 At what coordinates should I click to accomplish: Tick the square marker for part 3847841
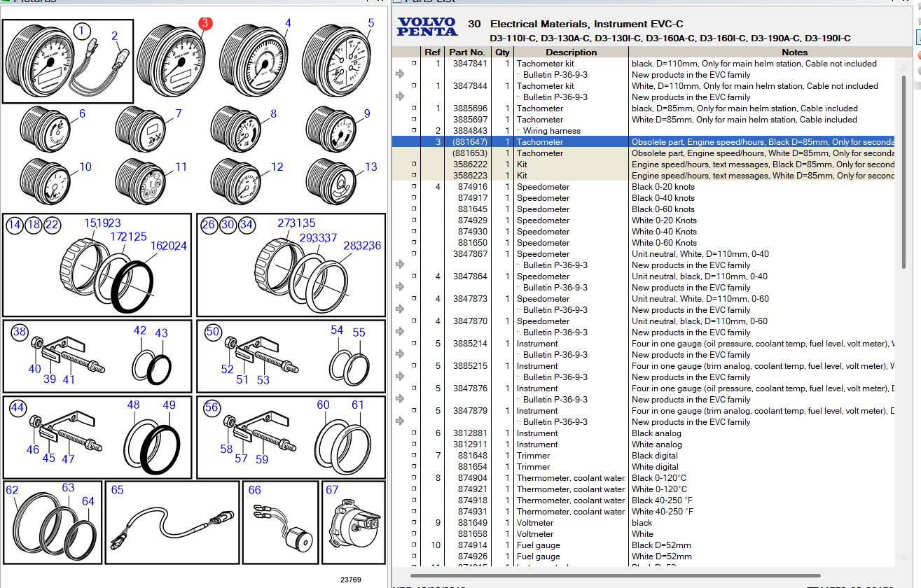pyautogui.click(x=414, y=63)
